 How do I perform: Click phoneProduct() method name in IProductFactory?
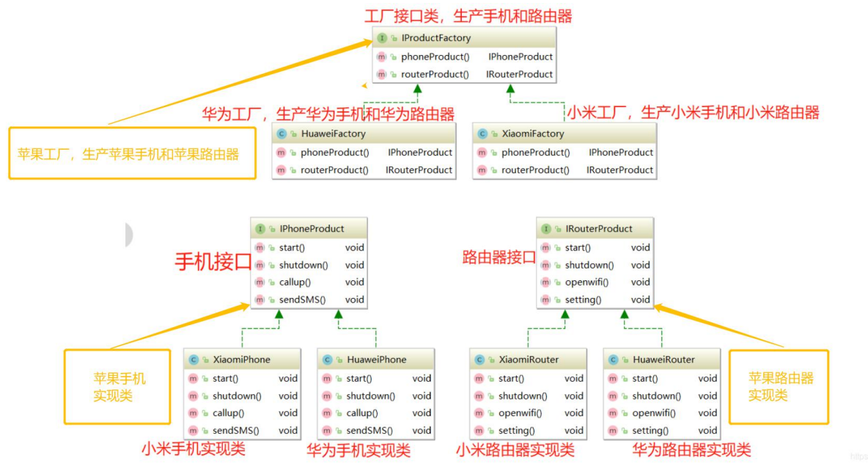pos(435,57)
